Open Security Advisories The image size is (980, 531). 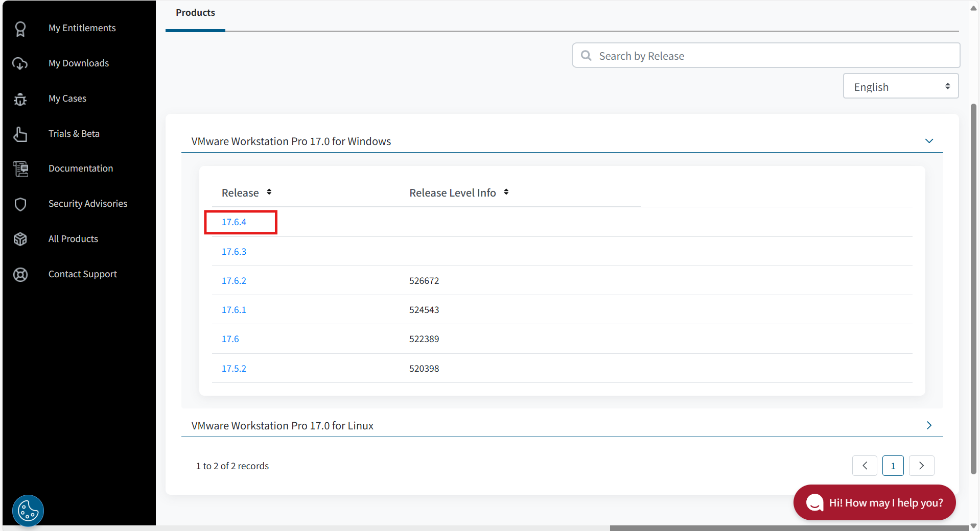[88, 204]
